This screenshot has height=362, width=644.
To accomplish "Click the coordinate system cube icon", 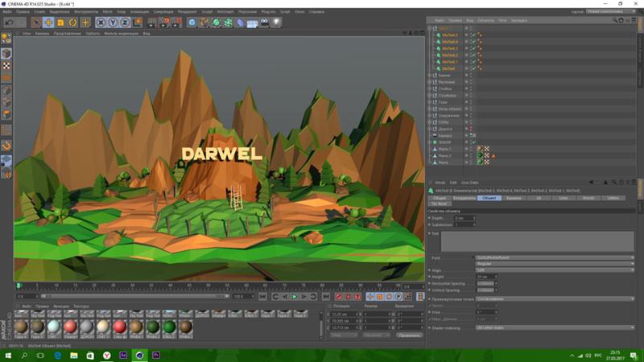I will pyautogui.click(x=137, y=23).
